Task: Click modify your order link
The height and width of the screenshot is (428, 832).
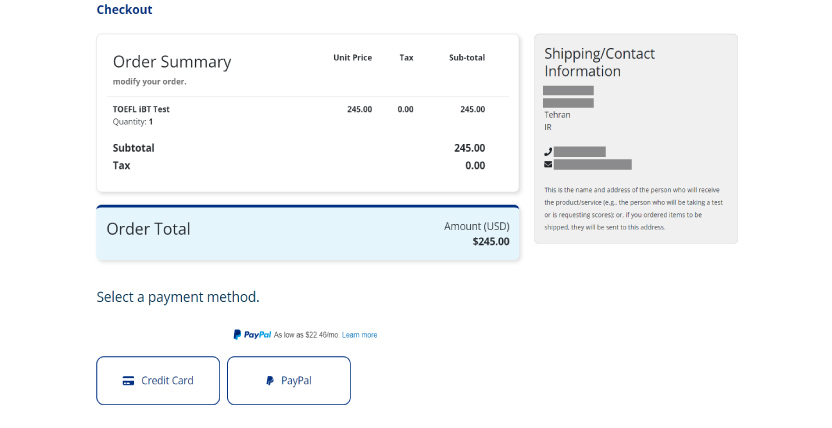Action: coord(150,82)
